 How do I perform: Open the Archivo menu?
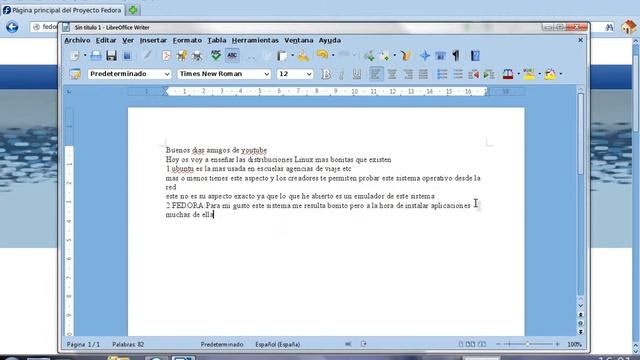pos(77,40)
